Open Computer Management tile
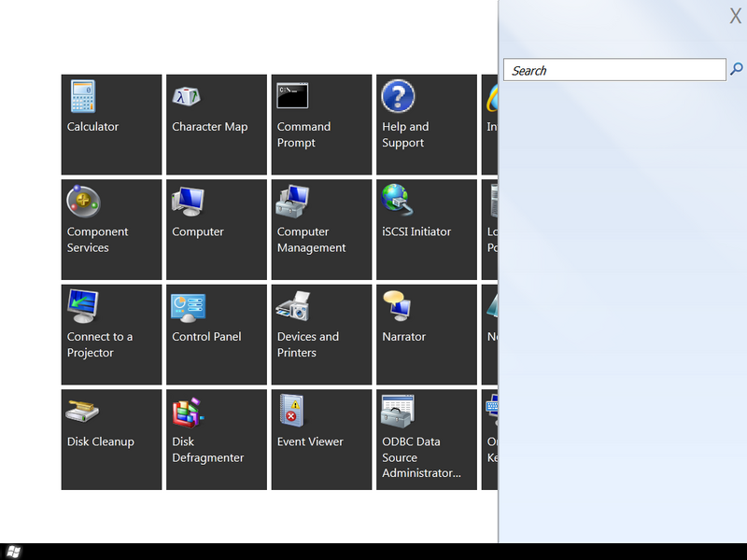 point(321,230)
